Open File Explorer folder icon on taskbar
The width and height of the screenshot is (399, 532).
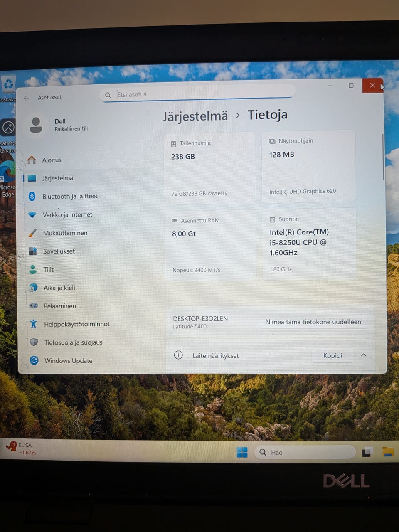[388, 452]
